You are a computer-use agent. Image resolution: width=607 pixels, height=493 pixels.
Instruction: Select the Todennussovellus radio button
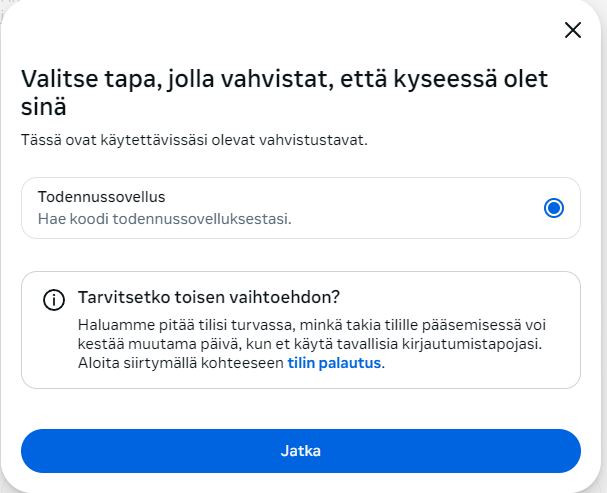click(x=554, y=208)
